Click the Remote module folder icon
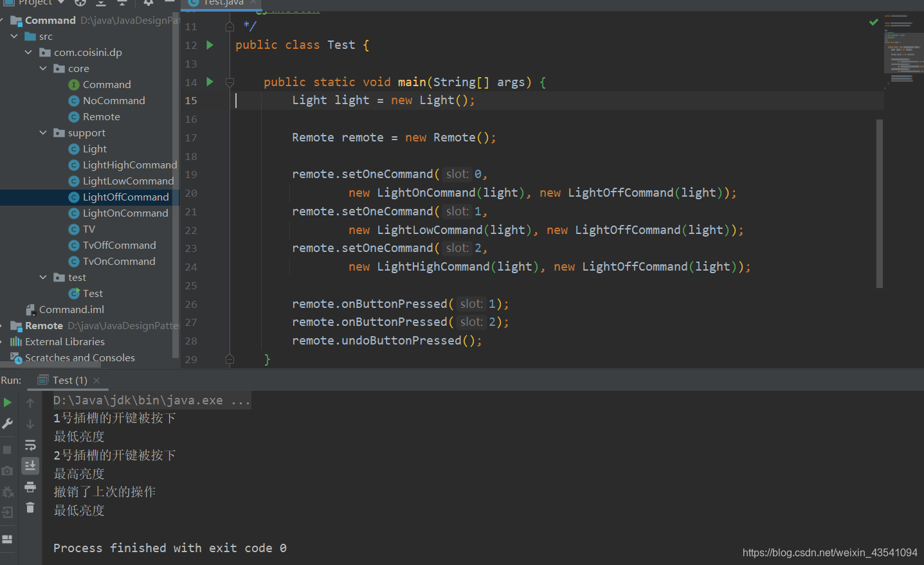Image resolution: width=924 pixels, height=565 pixels. point(16,326)
